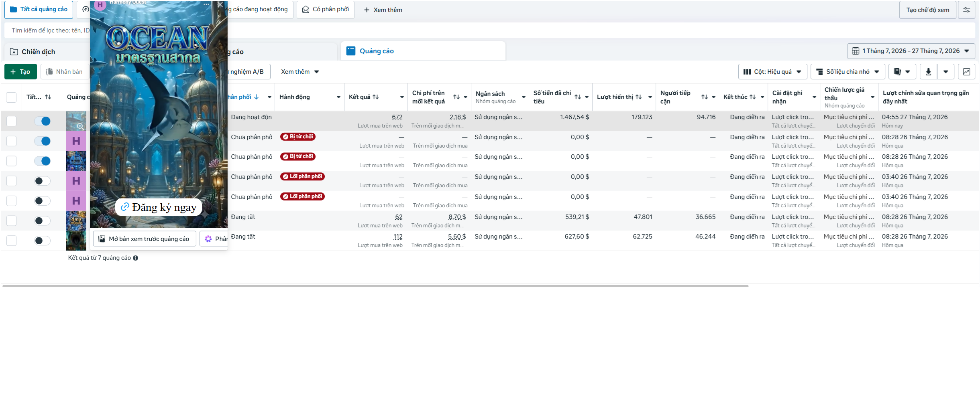
Task: Switch to the Quảng cáo tab
Action: tap(423, 51)
